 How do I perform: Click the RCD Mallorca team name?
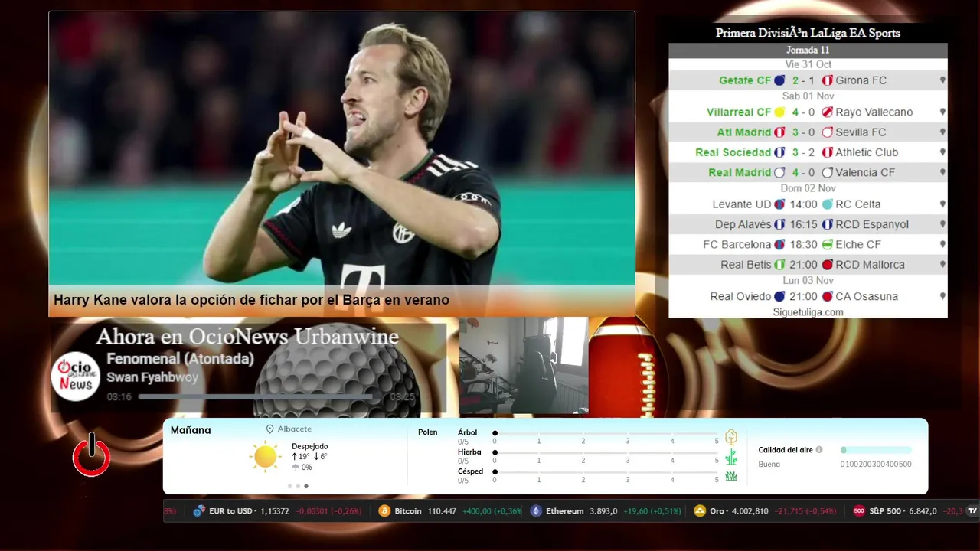point(870,265)
